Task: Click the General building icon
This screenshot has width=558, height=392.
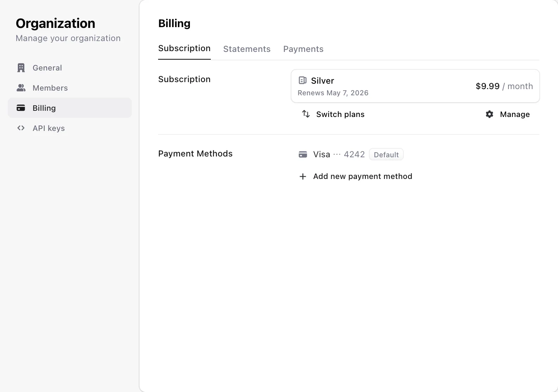Action: [21, 68]
